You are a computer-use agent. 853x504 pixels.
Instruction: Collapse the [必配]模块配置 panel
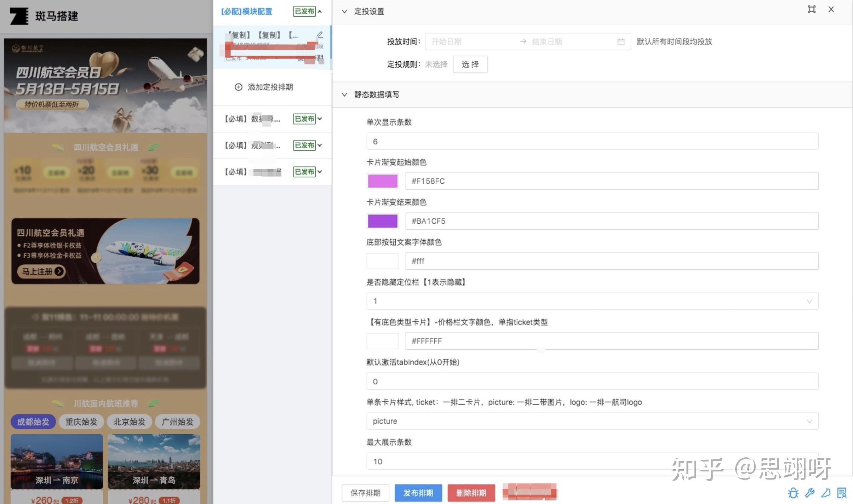(320, 11)
